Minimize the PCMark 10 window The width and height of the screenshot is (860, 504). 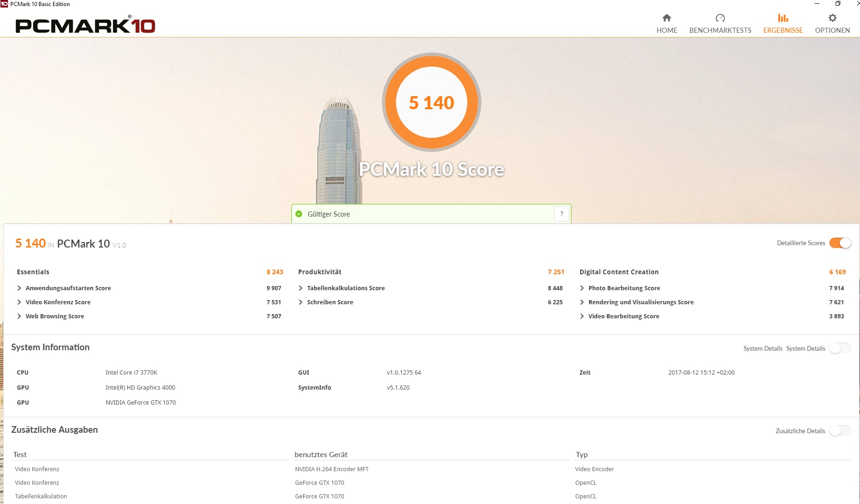click(817, 4)
